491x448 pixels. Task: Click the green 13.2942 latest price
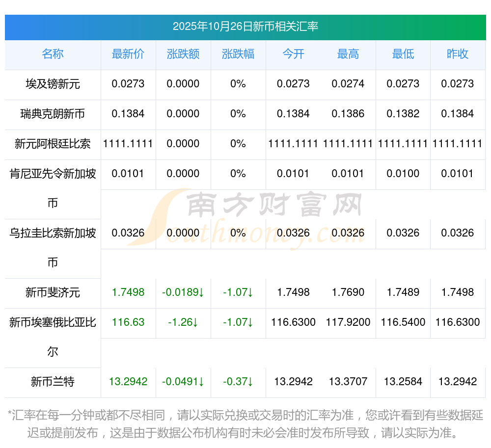point(128,382)
